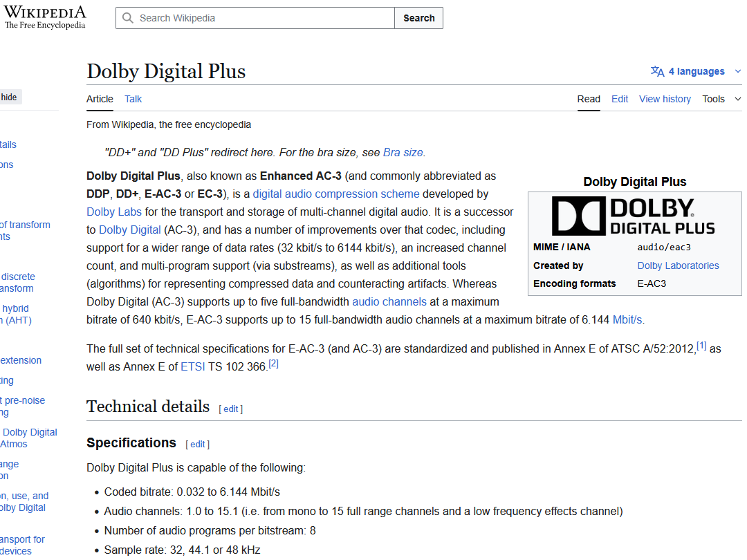Click the Edit tab

[x=620, y=99]
